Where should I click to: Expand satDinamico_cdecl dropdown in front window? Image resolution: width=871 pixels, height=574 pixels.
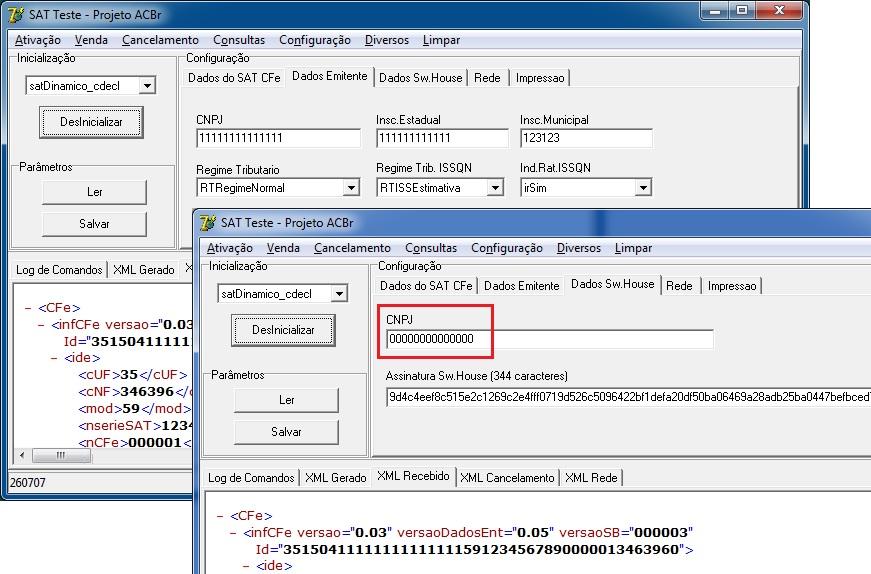click(339, 293)
